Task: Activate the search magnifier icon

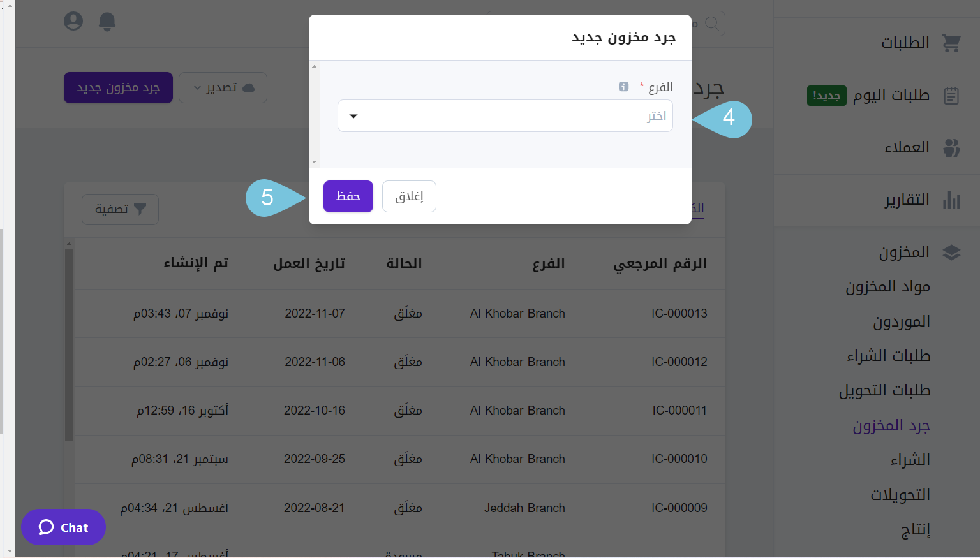Action: 713,24
